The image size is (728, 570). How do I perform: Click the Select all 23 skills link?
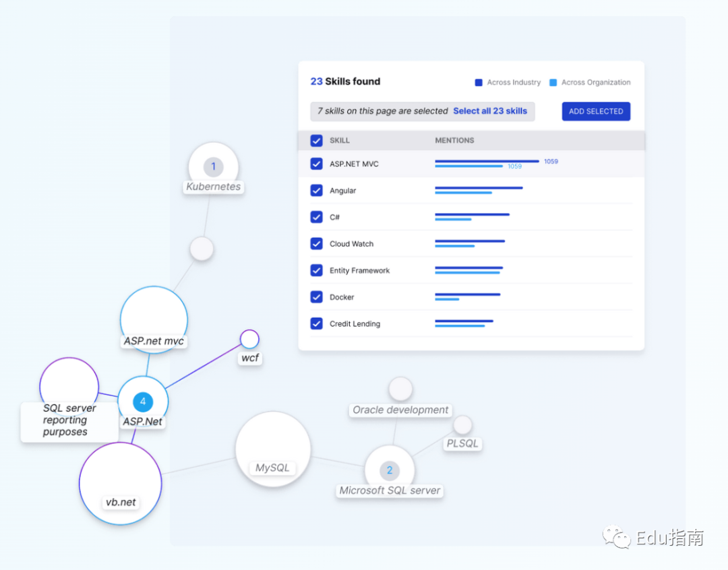[490, 111]
